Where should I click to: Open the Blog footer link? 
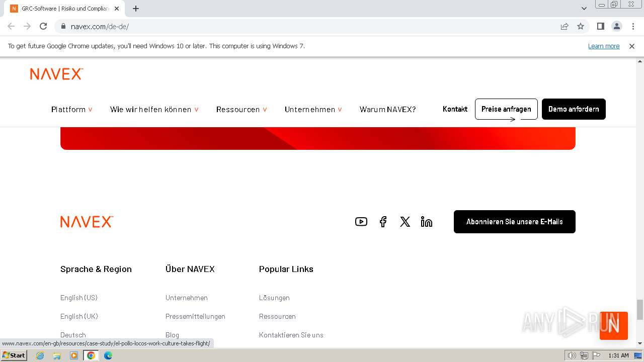tap(172, 335)
